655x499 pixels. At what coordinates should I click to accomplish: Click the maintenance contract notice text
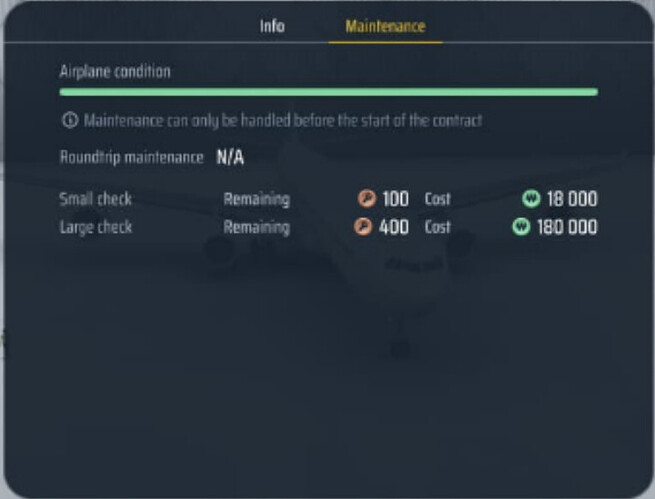[x=283, y=121]
